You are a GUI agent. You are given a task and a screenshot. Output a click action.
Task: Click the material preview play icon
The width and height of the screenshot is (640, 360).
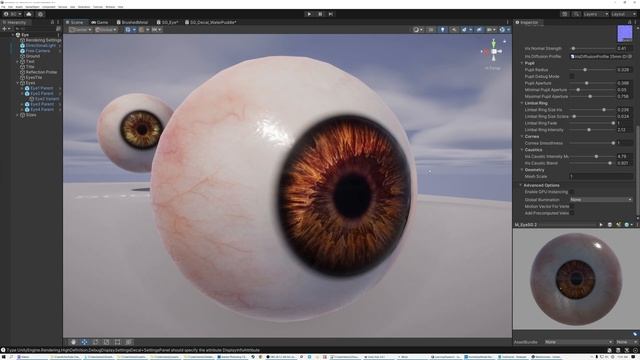[x=601, y=225]
